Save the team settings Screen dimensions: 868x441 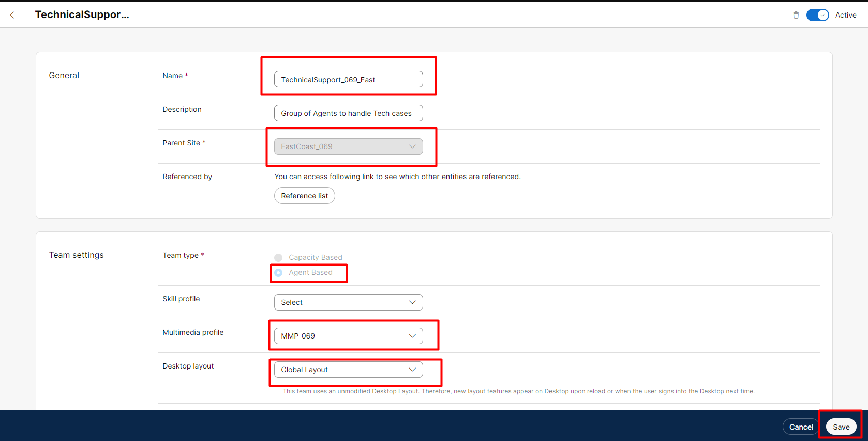tap(841, 427)
